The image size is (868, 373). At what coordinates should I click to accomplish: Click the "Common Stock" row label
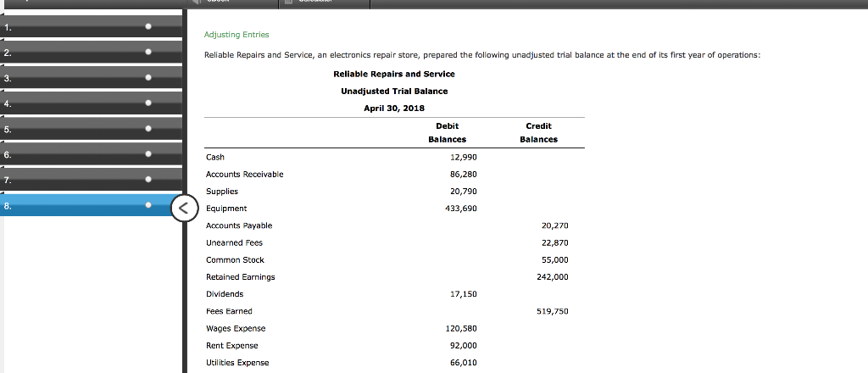(x=235, y=260)
